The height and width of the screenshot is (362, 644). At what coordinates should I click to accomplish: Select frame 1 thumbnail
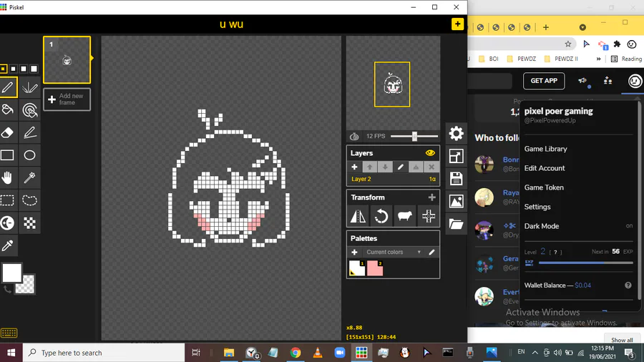[67, 60]
